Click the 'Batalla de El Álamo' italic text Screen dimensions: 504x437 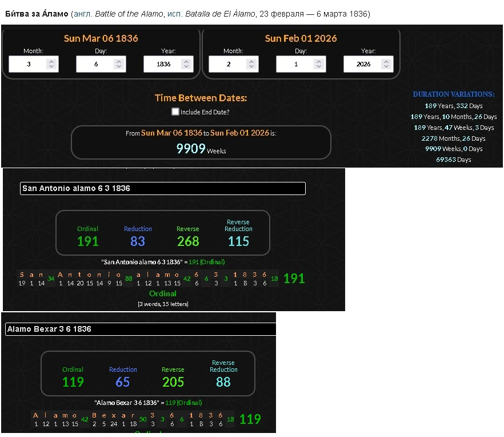point(220,14)
